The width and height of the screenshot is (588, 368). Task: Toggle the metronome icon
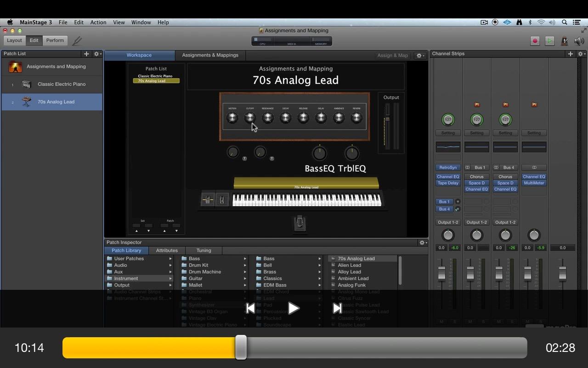coord(565,41)
